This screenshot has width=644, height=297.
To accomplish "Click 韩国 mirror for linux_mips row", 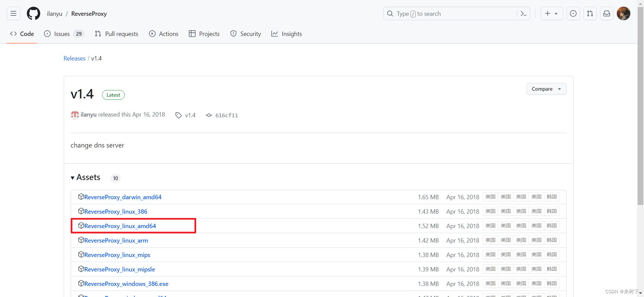I will 552,255.
